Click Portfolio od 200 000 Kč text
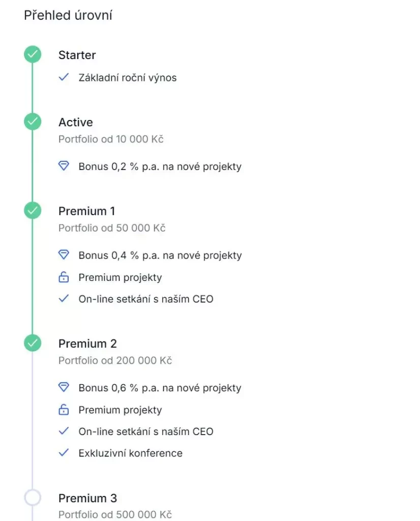The height and width of the screenshot is (521, 420). pos(115,361)
